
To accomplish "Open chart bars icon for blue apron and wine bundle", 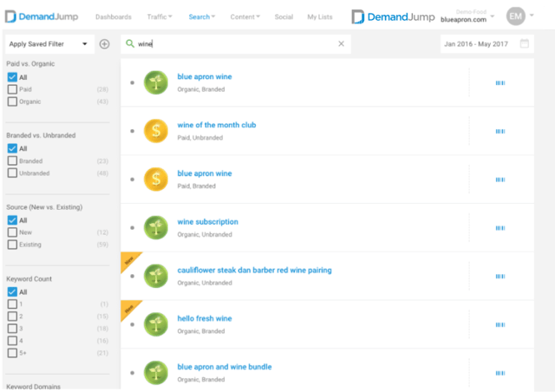I will (500, 373).
